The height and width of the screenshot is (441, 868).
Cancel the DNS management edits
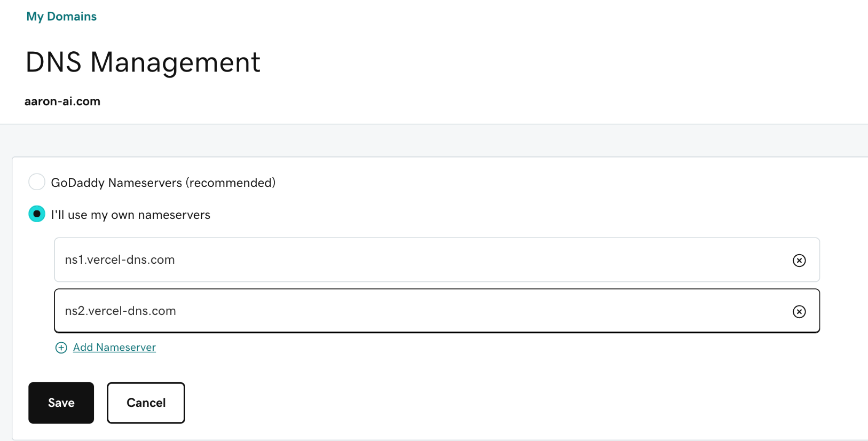(146, 403)
